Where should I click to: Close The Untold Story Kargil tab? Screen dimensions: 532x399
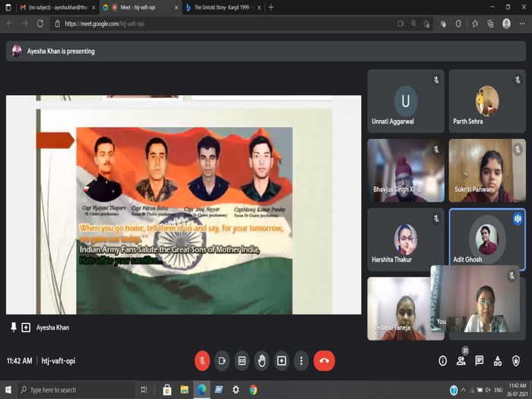tap(259, 8)
